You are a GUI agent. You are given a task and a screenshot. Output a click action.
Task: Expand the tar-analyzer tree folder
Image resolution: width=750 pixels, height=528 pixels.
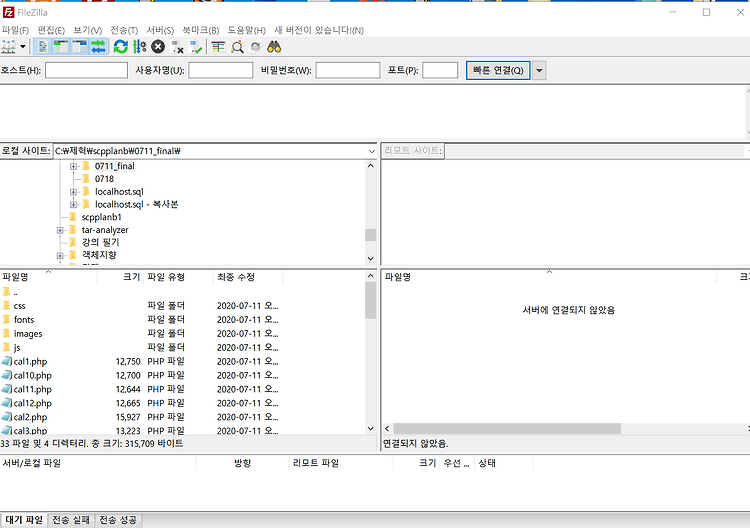[x=60, y=231]
